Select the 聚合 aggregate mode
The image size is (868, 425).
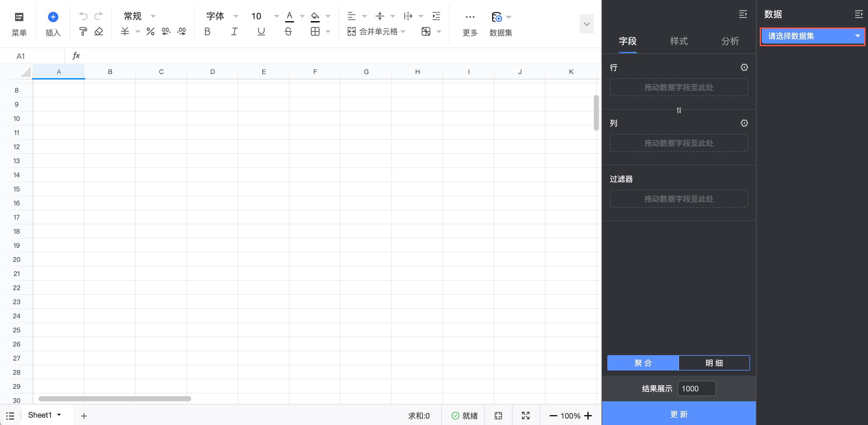coord(643,363)
